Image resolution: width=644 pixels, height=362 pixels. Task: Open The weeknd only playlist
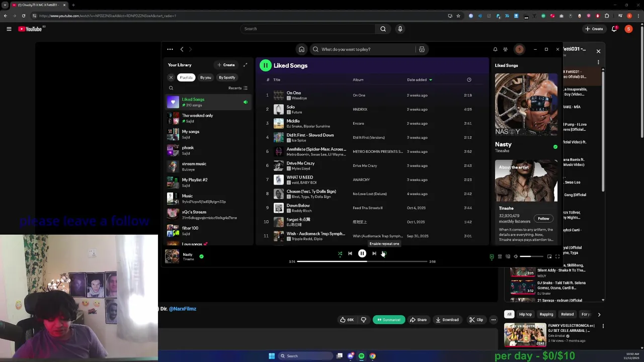click(x=209, y=118)
